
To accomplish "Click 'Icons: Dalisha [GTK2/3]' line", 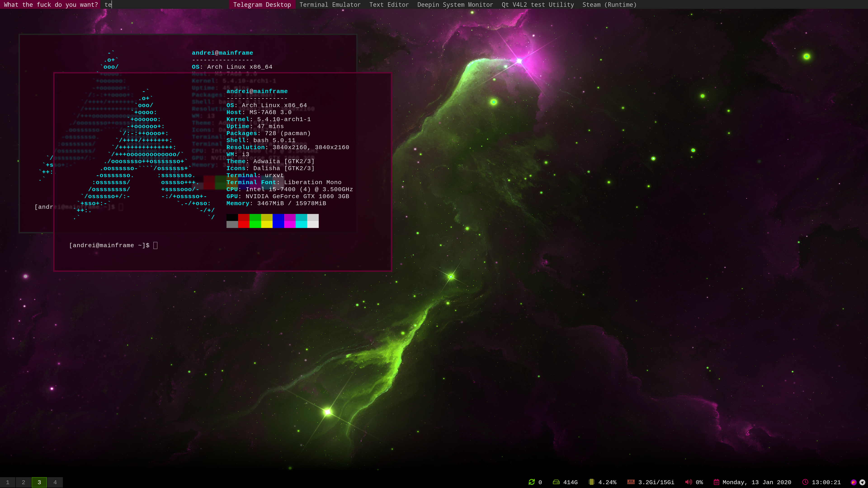I will (x=270, y=168).
